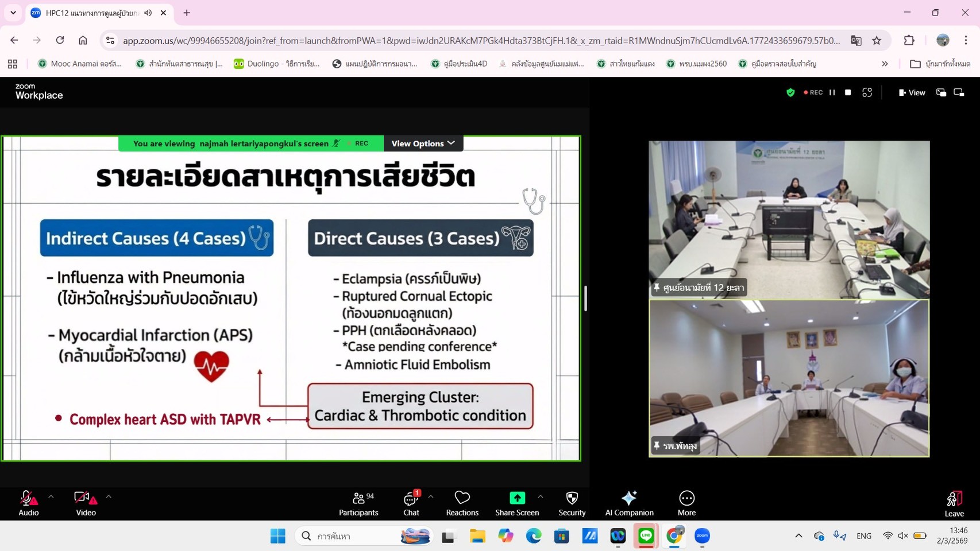Open the Duolingo bookmark

point(276,64)
